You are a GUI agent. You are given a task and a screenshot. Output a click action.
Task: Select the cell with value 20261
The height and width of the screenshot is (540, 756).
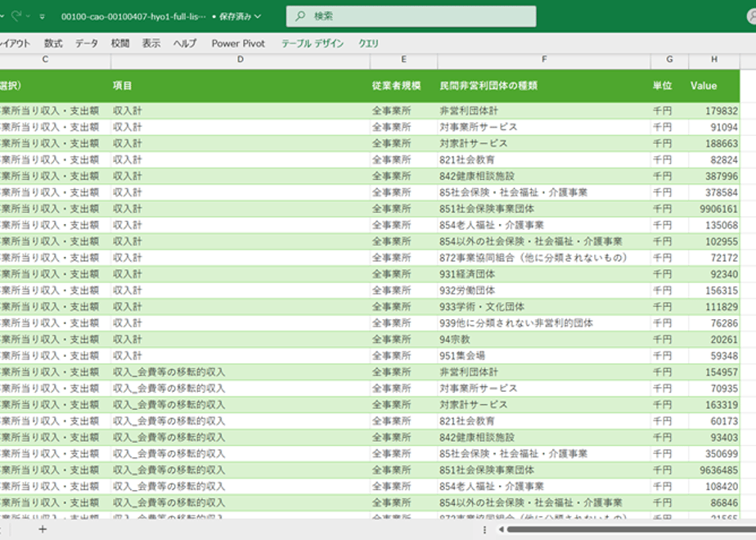tap(714, 340)
